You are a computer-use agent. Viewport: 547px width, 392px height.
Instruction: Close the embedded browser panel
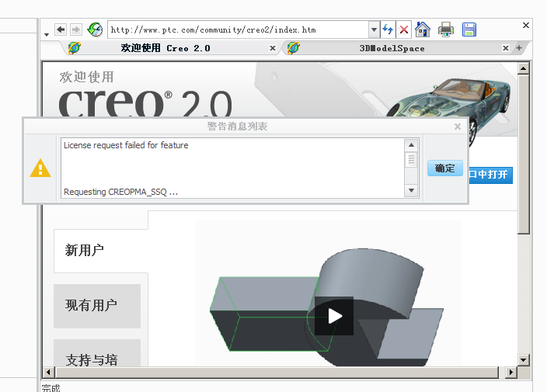point(526,25)
